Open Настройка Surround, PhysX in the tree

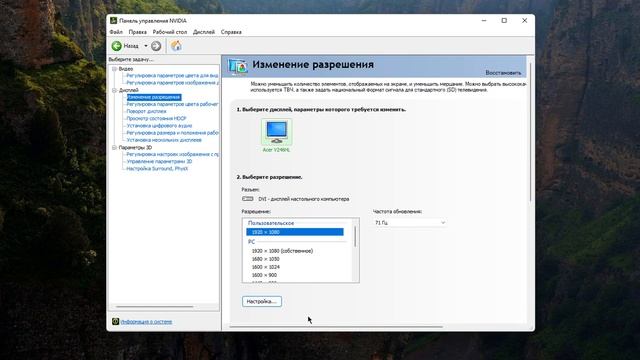tap(157, 169)
